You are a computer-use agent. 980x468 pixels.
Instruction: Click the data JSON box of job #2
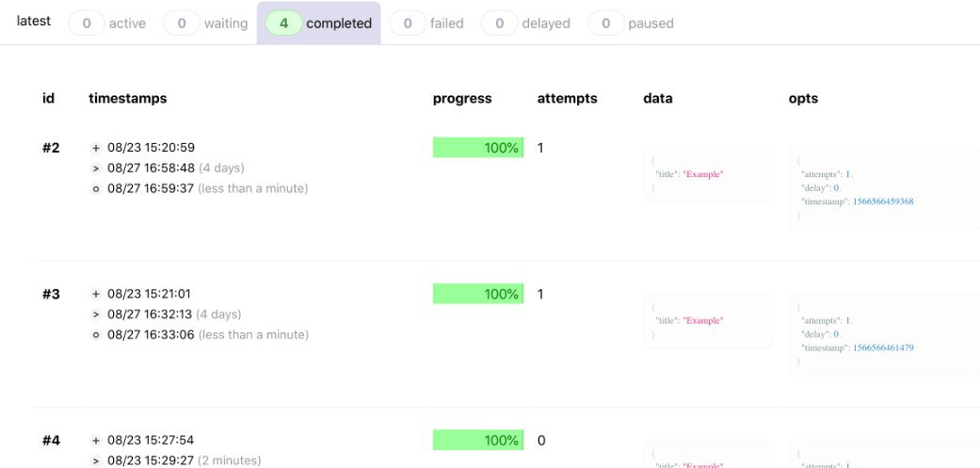[x=708, y=174]
